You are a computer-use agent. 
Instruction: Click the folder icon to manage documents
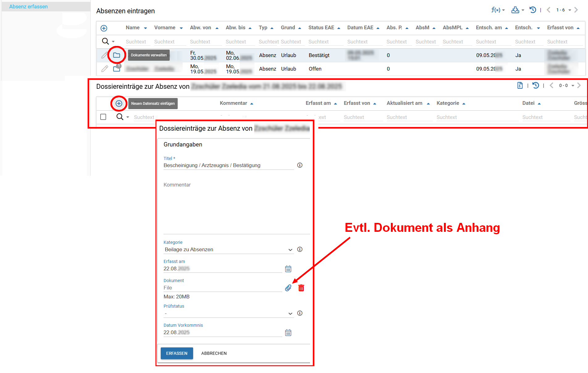116,55
